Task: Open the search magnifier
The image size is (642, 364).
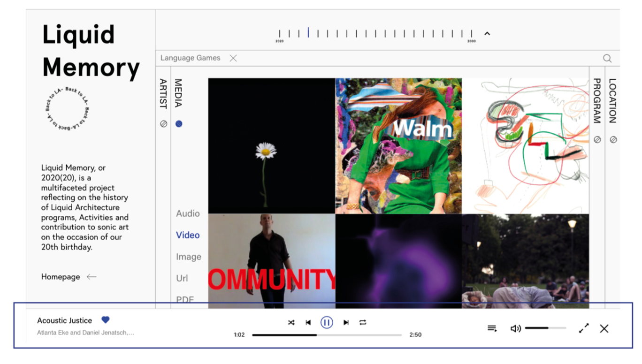Action: (607, 58)
